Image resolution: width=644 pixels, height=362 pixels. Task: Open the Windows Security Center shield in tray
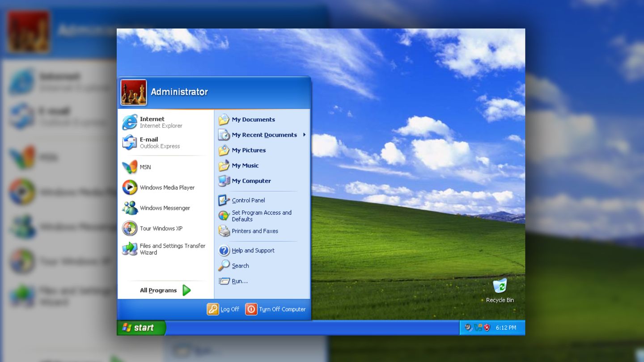coord(486,327)
